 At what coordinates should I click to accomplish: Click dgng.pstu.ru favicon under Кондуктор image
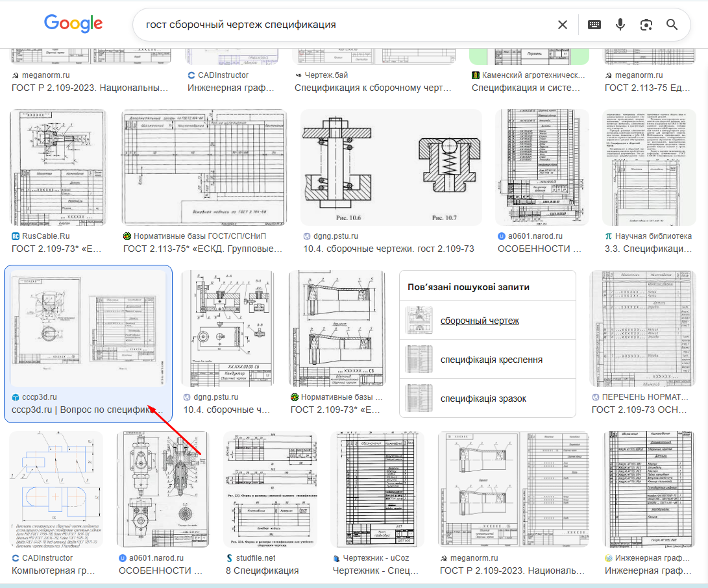point(187,397)
